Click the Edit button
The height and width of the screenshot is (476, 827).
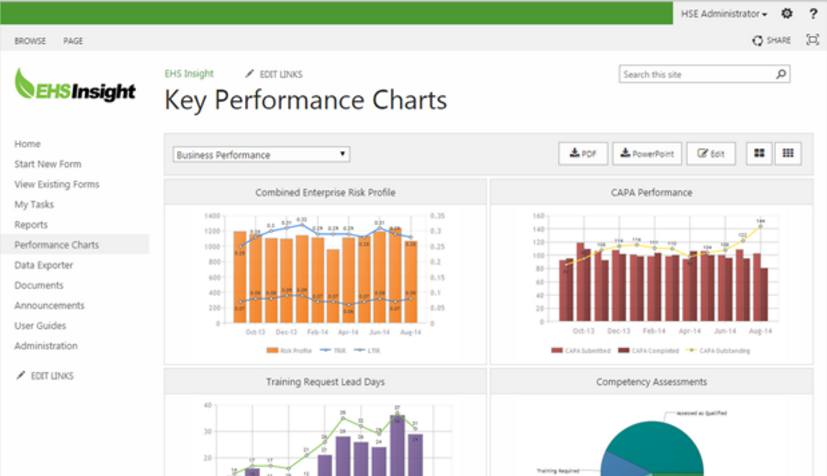coord(710,153)
